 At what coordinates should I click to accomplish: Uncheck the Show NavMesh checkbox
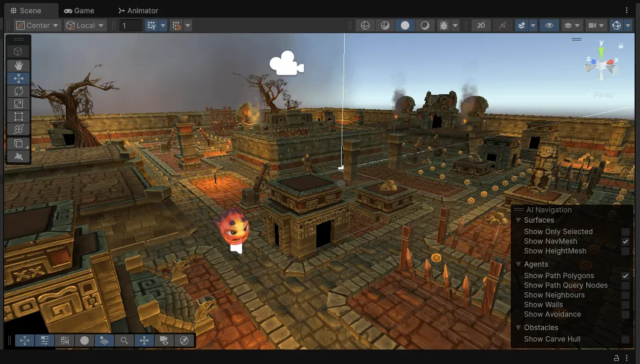click(x=626, y=241)
